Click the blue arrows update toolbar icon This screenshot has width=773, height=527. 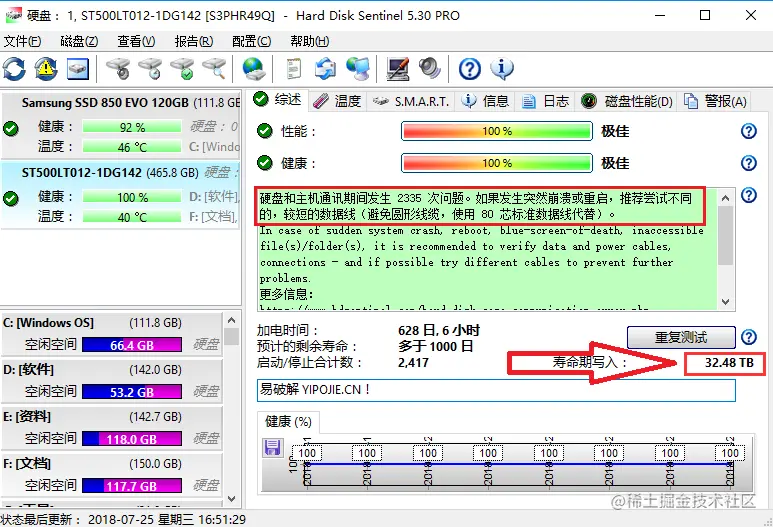coord(325,69)
